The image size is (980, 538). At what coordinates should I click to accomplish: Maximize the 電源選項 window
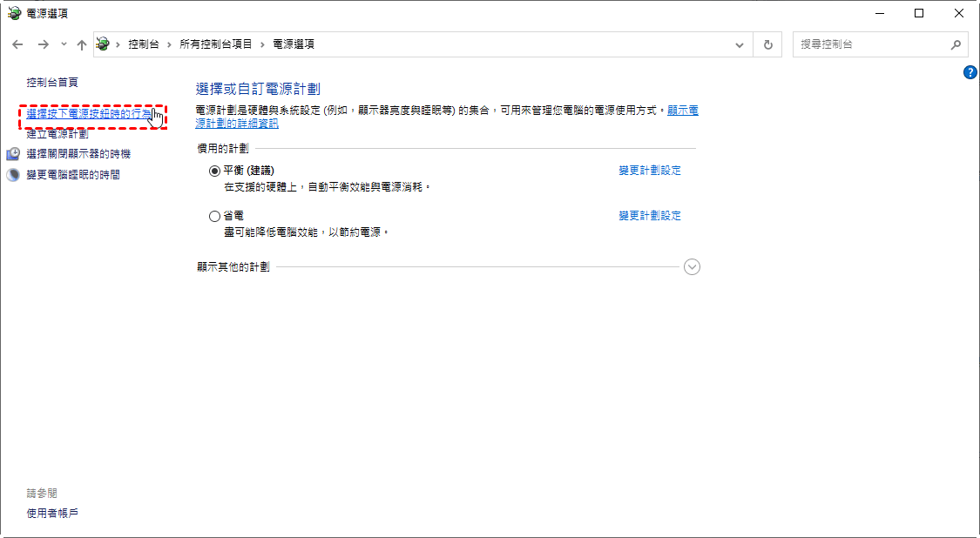919,13
